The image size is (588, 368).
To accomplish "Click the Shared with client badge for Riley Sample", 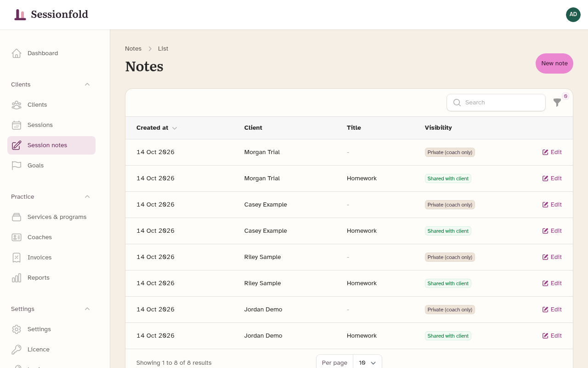I will (448, 283).
